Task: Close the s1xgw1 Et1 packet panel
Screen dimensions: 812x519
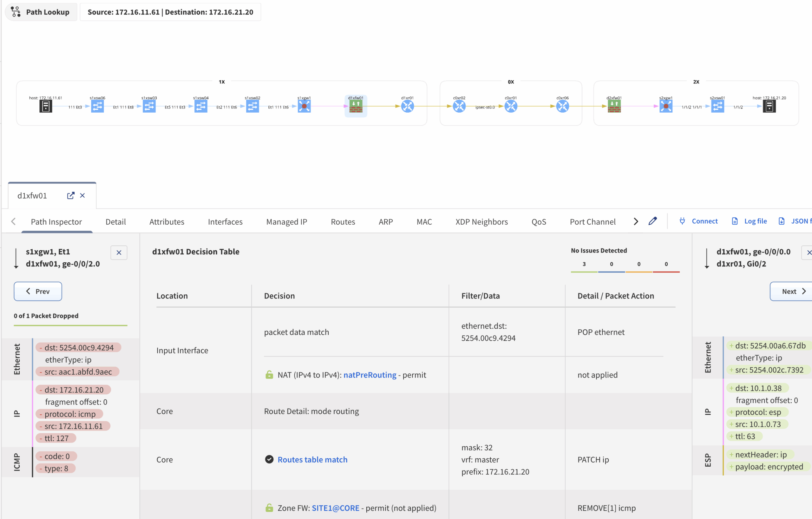Action: pos(119,253)
